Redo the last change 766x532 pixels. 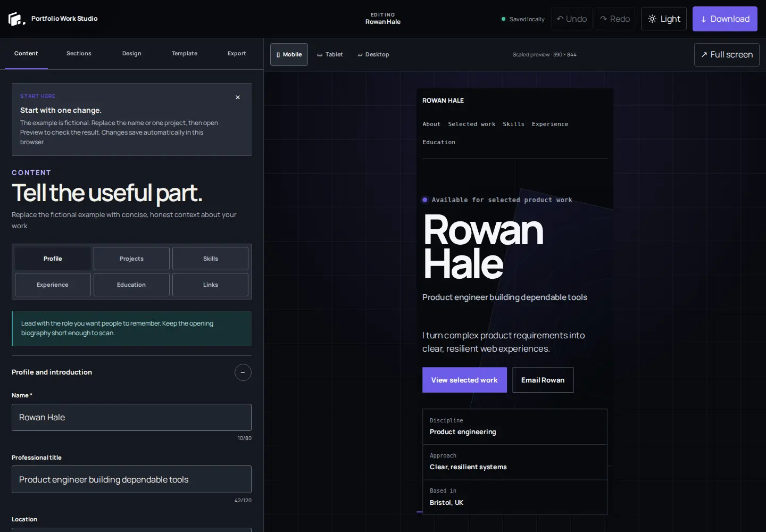615,19
